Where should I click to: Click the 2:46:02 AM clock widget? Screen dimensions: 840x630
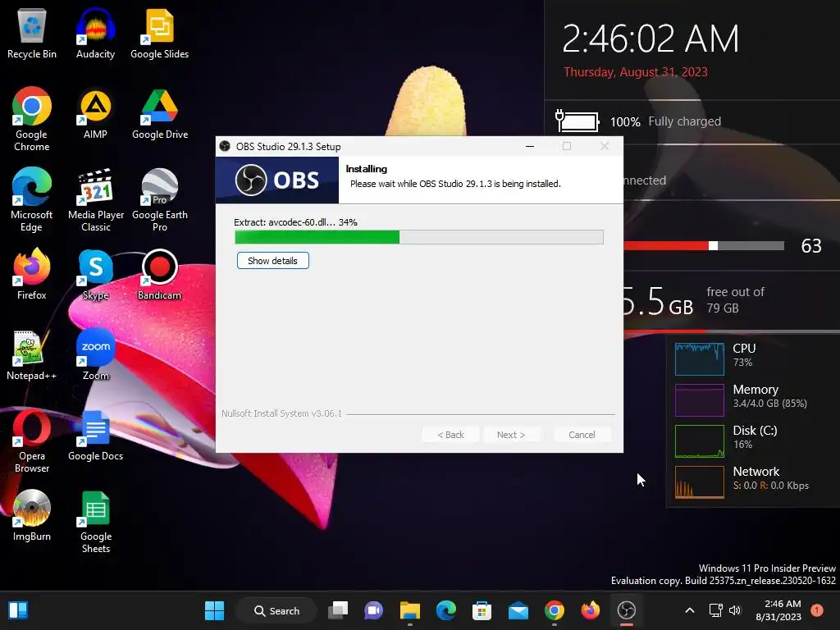(x=651, y=39)
